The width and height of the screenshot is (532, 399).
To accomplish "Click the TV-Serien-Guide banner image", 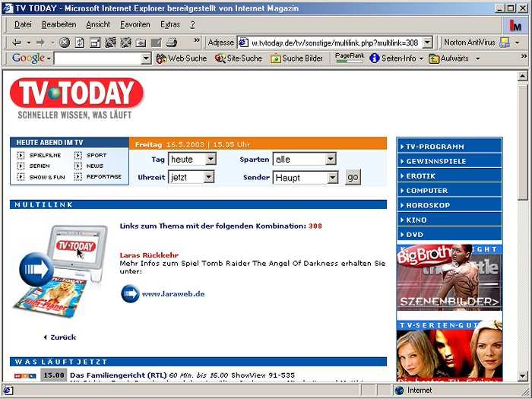I will (449, 351).
